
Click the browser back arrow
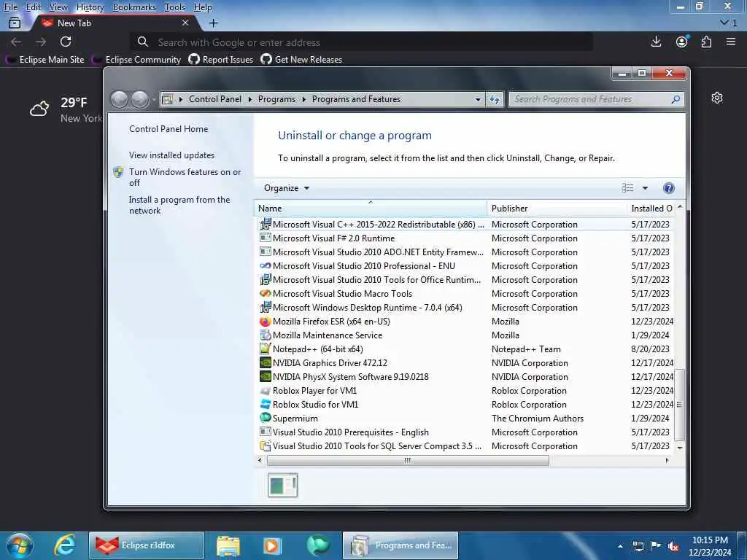pyautogui.click(x=16, y=42)
